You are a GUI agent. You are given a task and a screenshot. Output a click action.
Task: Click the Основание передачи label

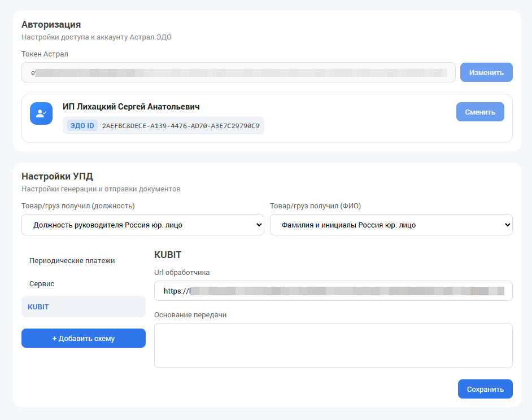(x=190, y=314)
